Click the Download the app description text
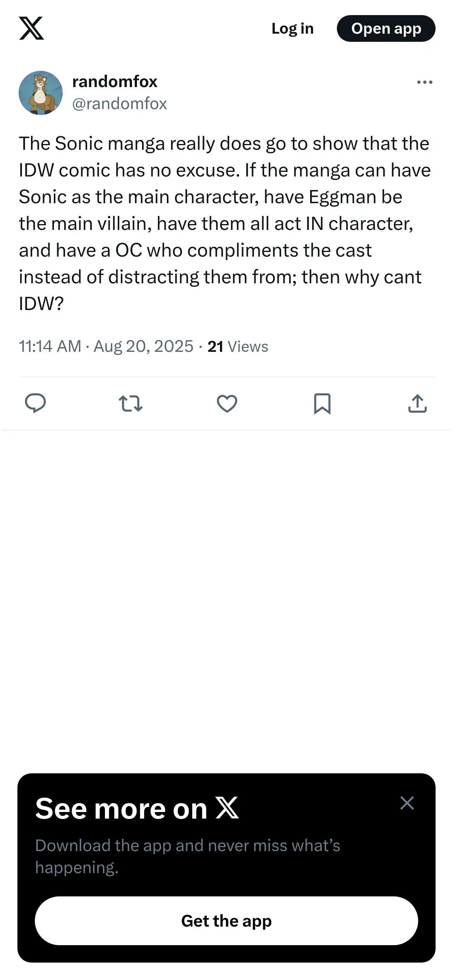453x980 pixels. (x=188, y=856)
